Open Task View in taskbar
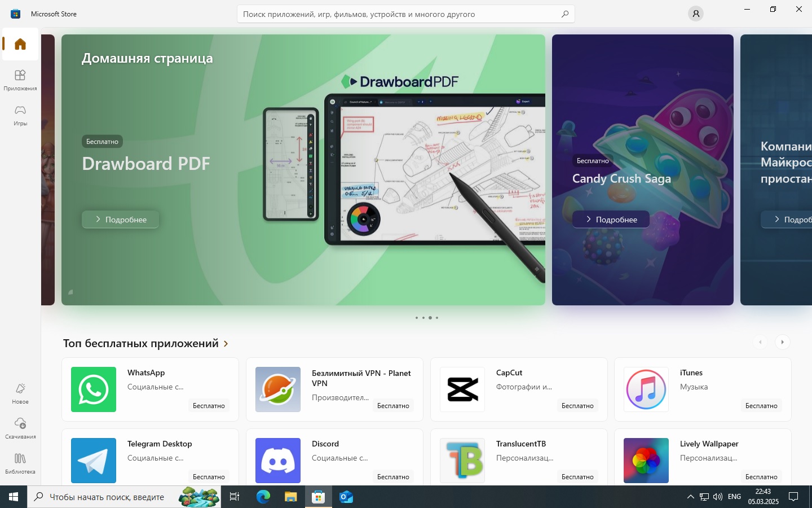 tap(235, 497)
